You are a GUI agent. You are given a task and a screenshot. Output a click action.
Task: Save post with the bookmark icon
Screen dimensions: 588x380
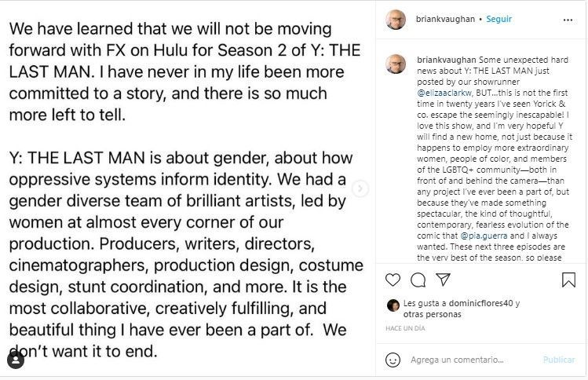click(570, 280)
